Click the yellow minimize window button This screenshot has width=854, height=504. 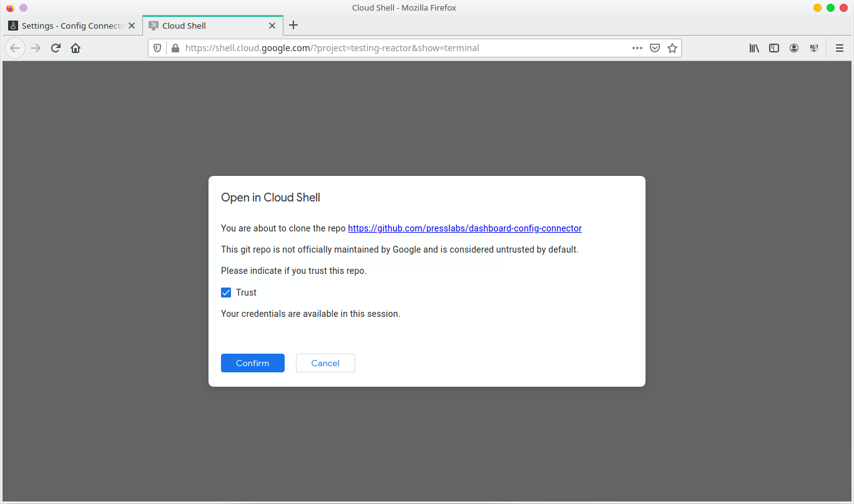(817, 7)
